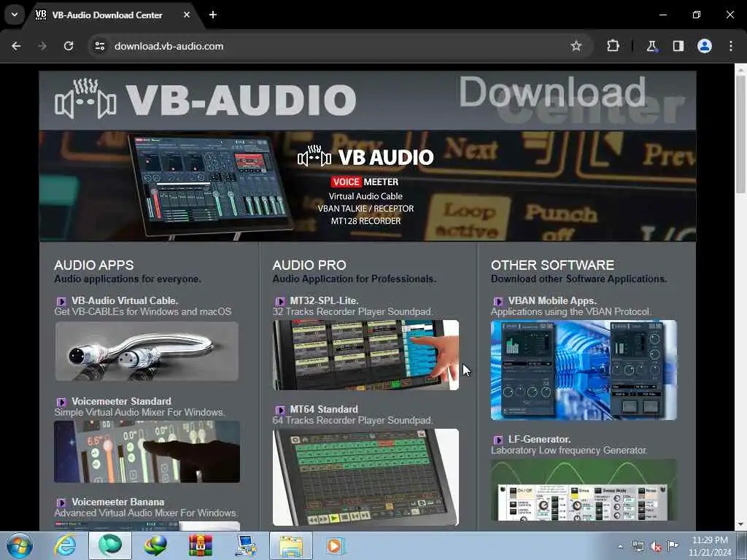The width and height of the screenshot is (747, 560).
Task: Bookmark this page with the star icon
Action: point(576,46)
